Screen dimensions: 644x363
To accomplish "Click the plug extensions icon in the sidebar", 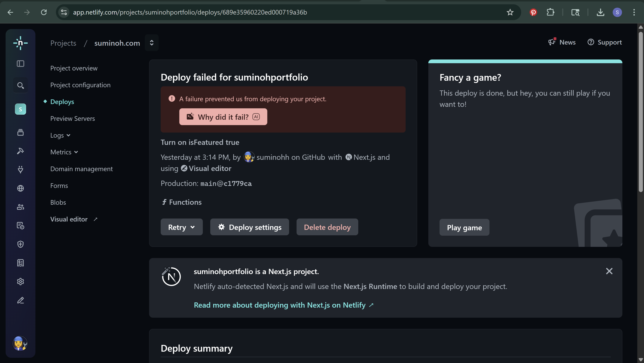I will pyautogui.click(x=21, y=169).
